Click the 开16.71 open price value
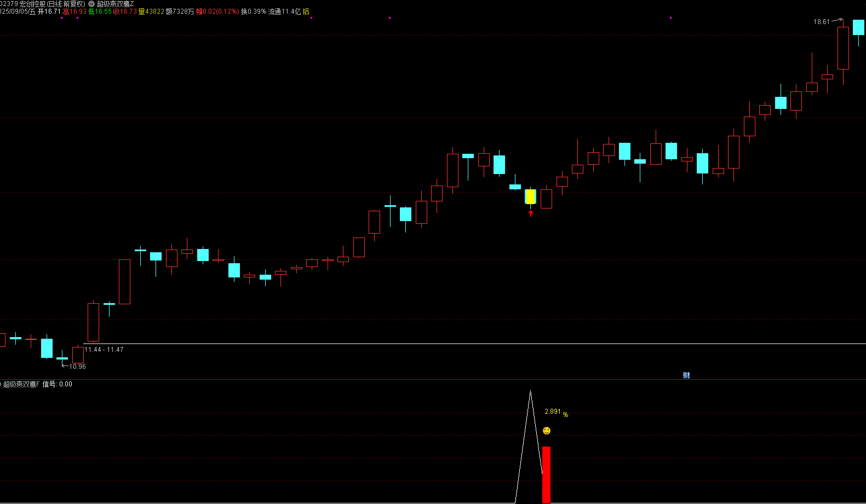The image size is (866, 504). pyautogui.click(x=49, y=11)
